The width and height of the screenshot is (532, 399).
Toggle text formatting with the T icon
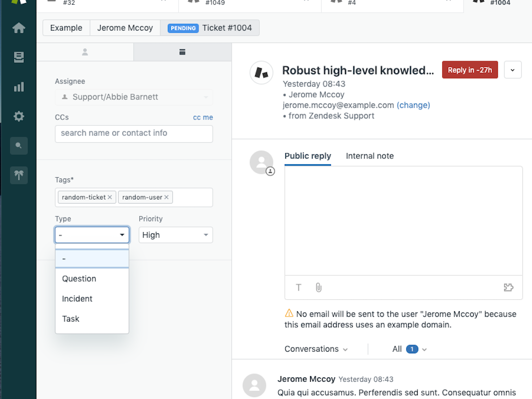tap(298, 287)
